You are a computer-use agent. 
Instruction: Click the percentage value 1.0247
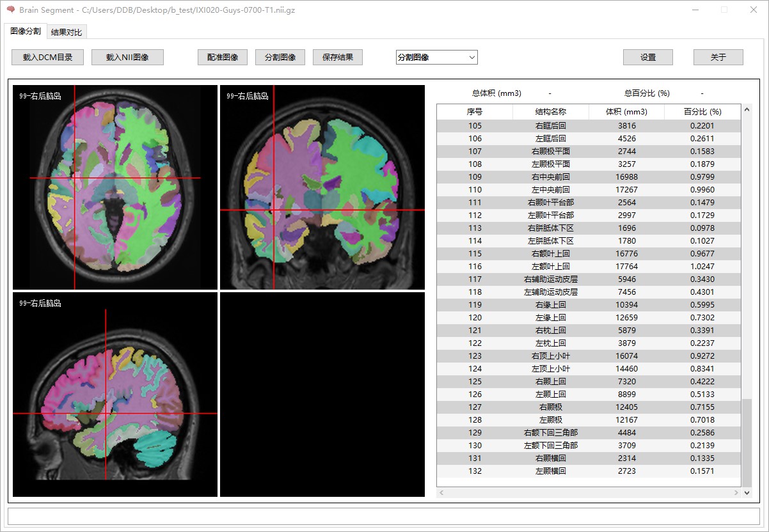point(702,267)
